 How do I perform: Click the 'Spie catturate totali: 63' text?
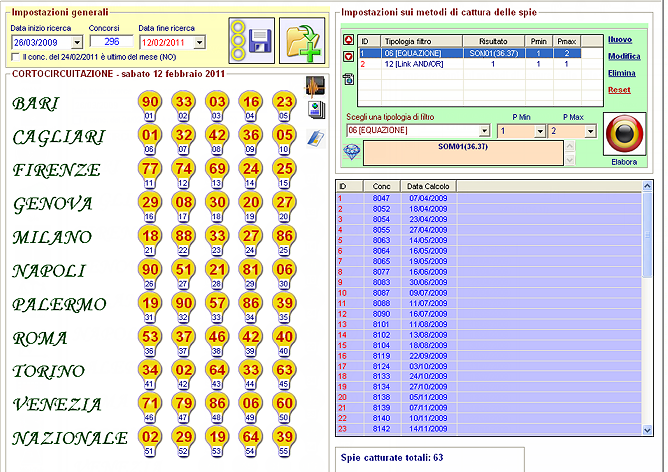[x=392, y=458]
